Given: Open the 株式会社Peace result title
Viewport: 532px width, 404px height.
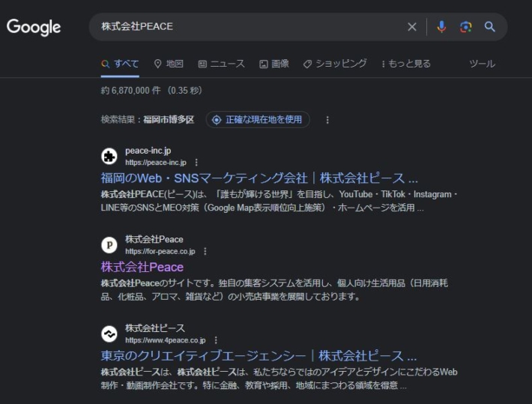Looking at the screenshot, I should [142, 267].
